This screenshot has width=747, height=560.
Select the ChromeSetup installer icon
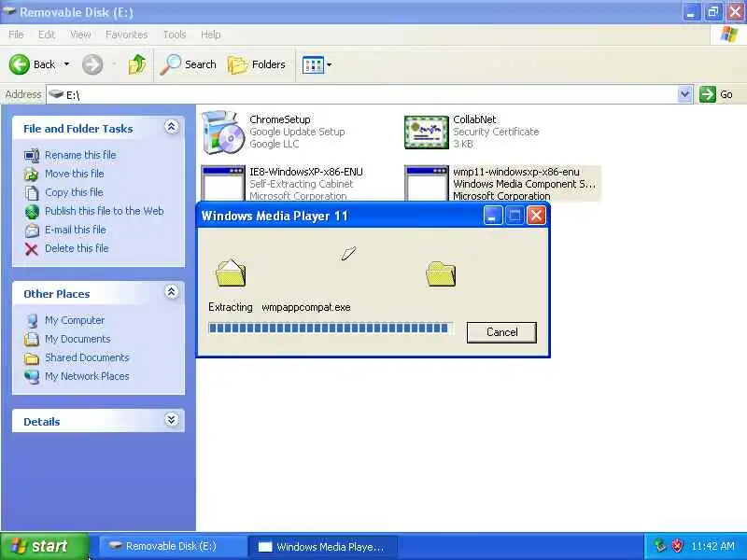coord(221,132)
